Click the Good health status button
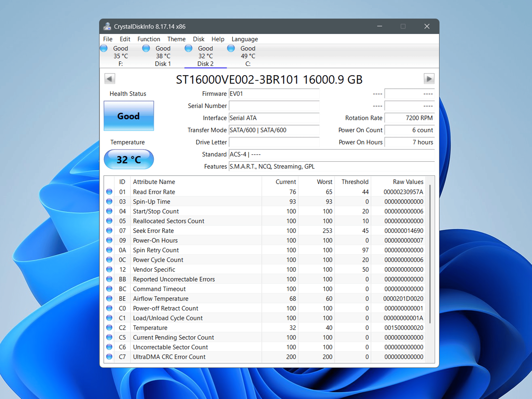Screen dimensions: 532x399 (129, 116)
